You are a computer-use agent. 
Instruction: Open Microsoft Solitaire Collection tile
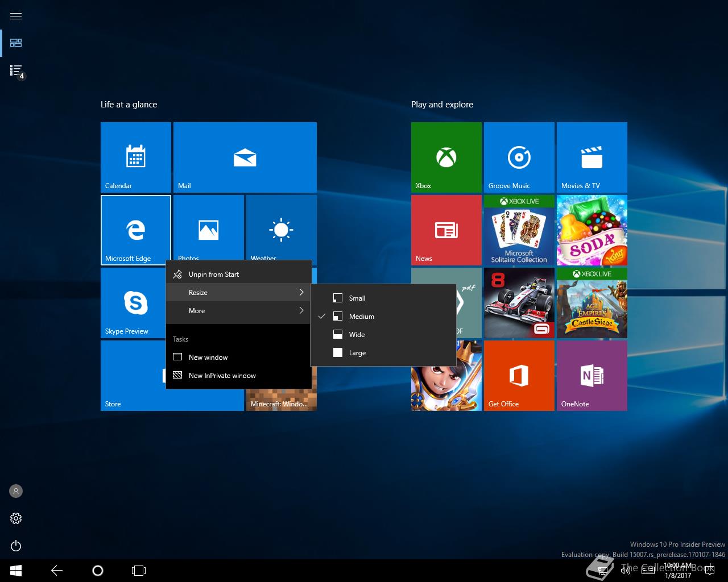[x=519, y=230]
